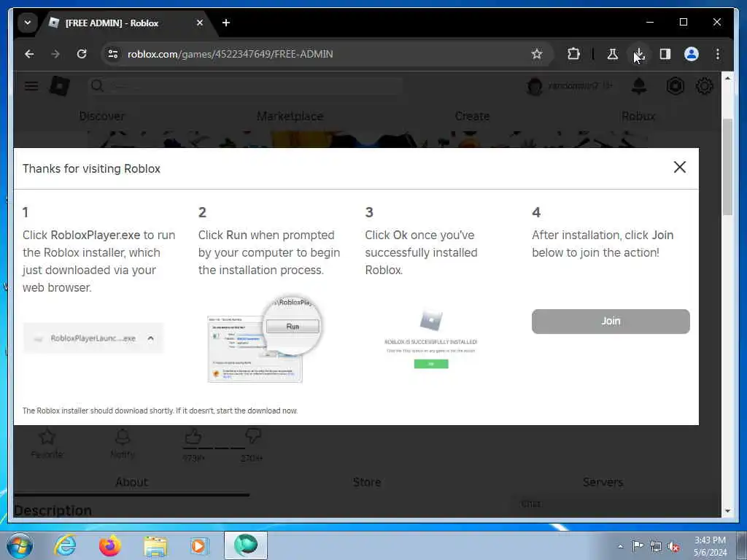Image resolution: width=747 pixels, height=560 pixels.
Task: Click the Roblox search field
Action: (x=245, y=86)
